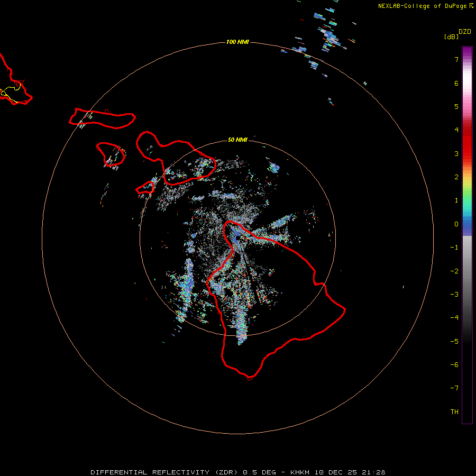Image resolution: width=476 pixels, height=476 pixels.
Task: Click the 50 NMI range ring label
Action: (237, 140)
